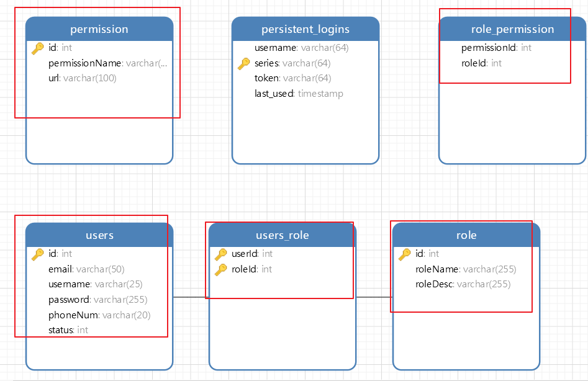Viewport: 588px width, 381px height.
Task: Click the email: varchar(50) column
Action: coord(86,269)
